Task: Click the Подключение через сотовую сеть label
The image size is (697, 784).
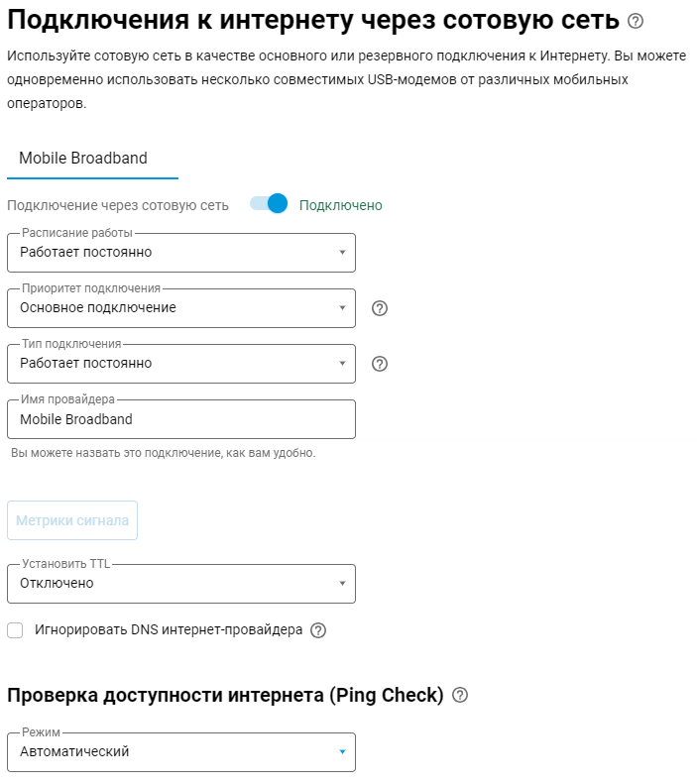Action: [x=118, y=205]
